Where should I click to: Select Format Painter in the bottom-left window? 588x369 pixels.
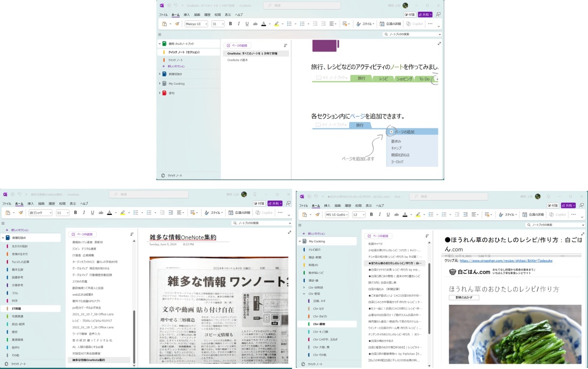coord(21,213)
